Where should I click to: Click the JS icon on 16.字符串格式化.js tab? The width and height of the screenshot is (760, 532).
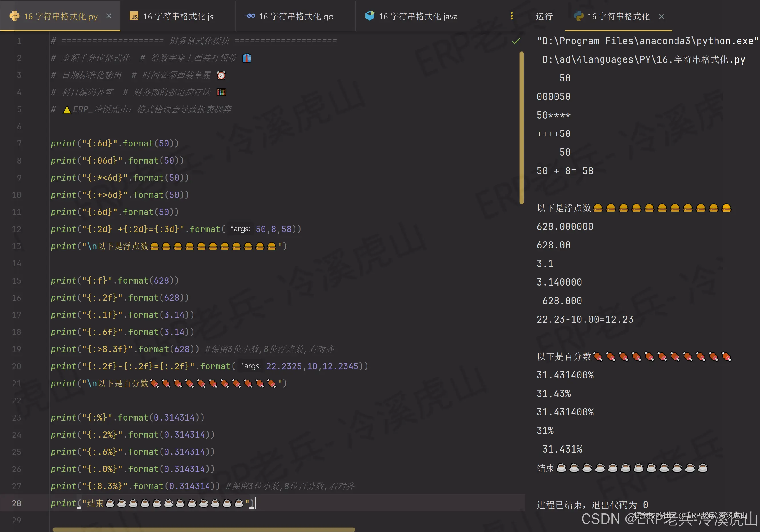(134, 16)
